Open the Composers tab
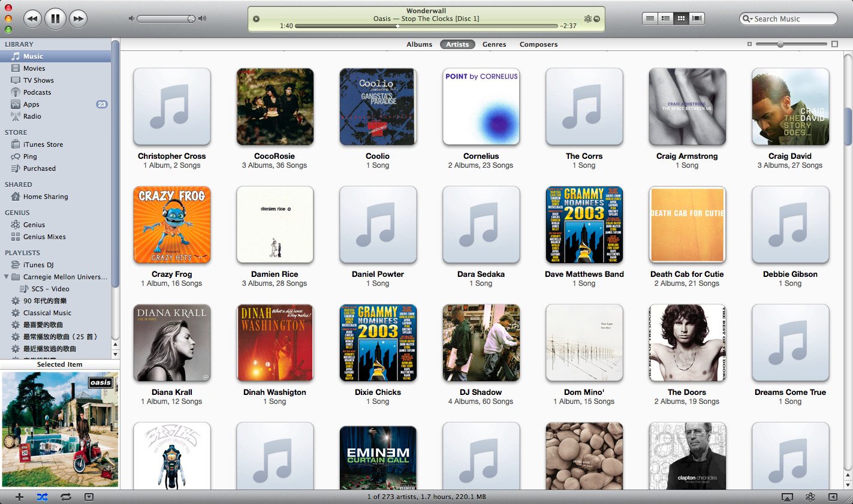 click(x=538, y=44)
